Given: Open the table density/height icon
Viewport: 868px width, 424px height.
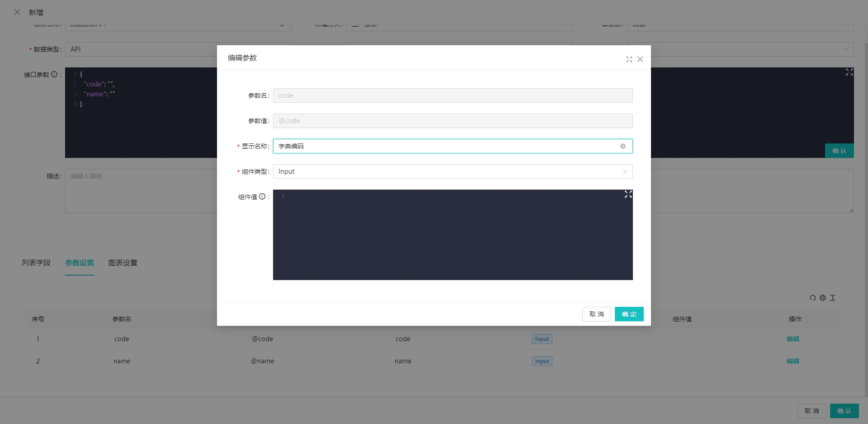Looking at the screenshot, I should pyautogui.click(x=833, y=298).
